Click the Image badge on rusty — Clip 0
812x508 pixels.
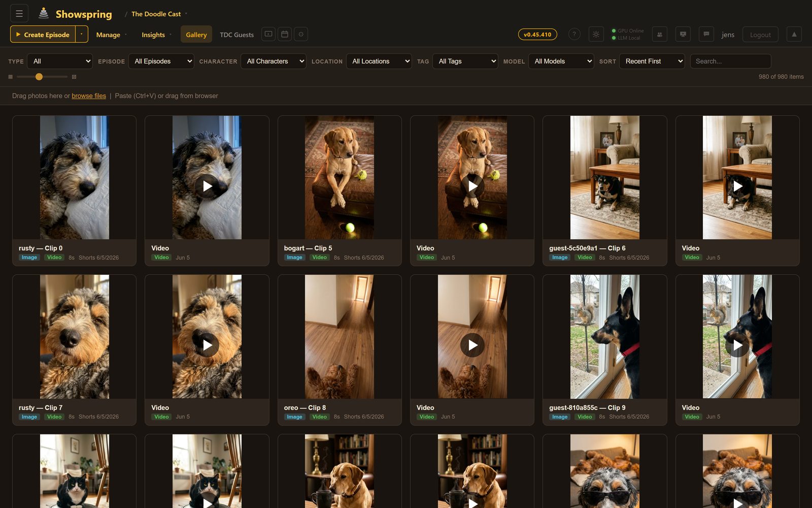(29, 258)
